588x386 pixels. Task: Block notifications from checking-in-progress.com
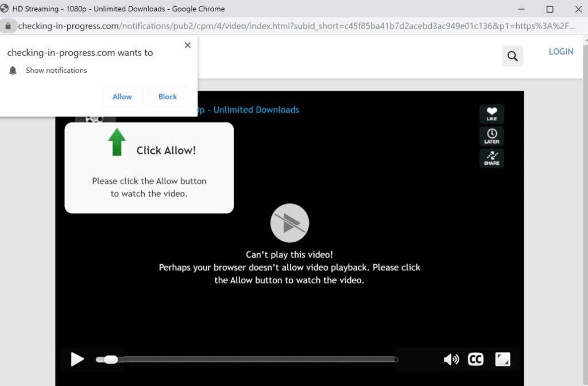tap(168, 96)
